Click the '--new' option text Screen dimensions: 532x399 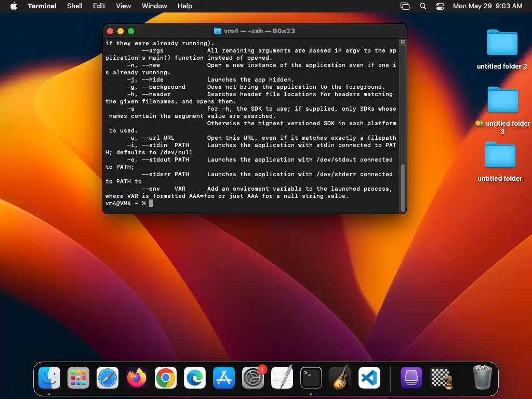coord(151,65)
